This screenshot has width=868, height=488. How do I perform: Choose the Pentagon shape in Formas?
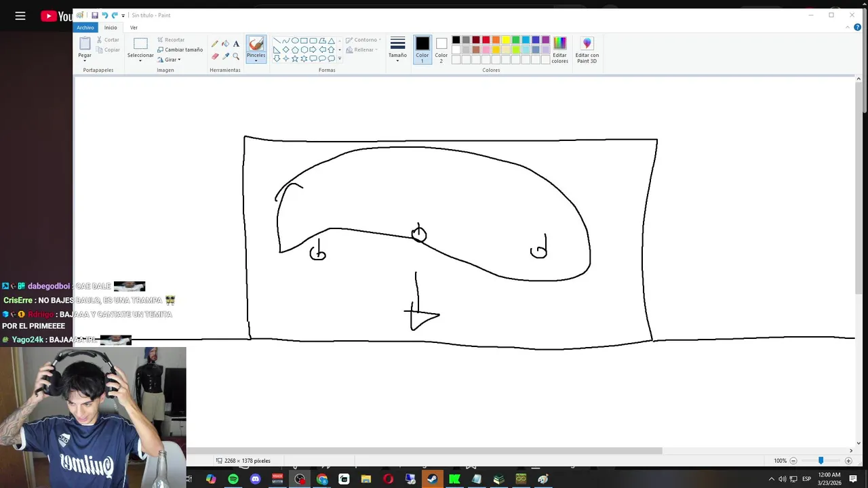[295, 49]
